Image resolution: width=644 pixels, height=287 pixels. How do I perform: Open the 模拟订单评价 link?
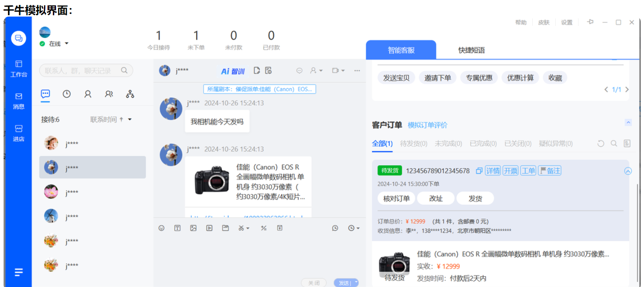(428, 125)
